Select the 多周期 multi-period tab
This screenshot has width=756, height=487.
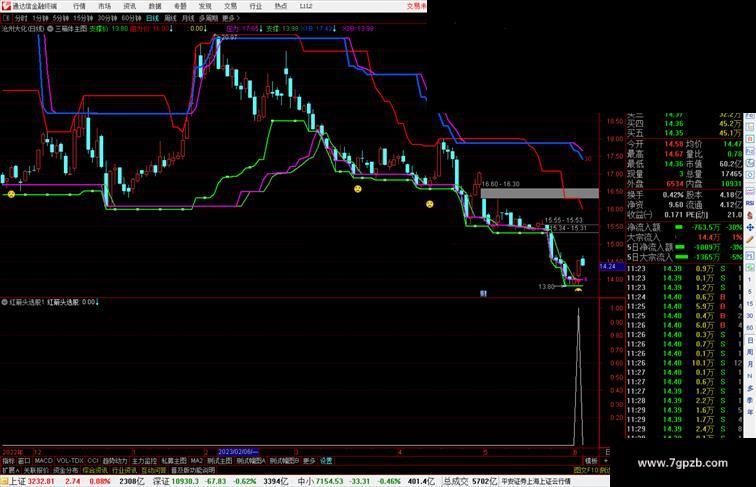tap(208, 18)
